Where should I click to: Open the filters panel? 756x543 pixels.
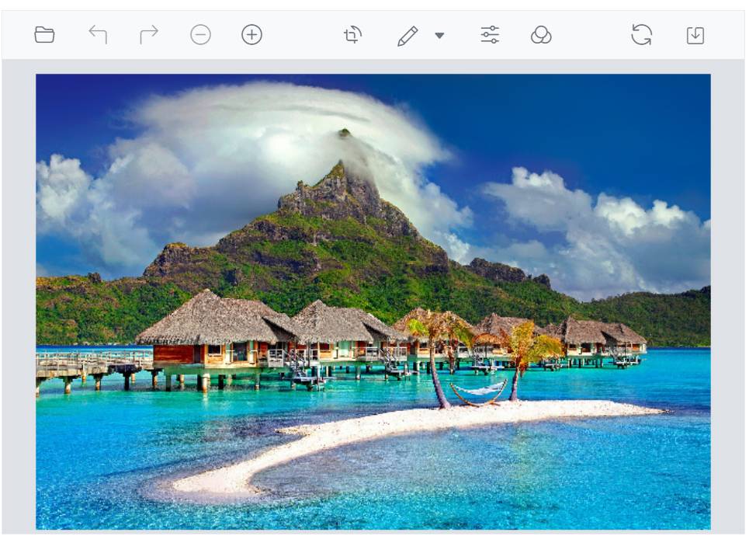pos(542,34)
